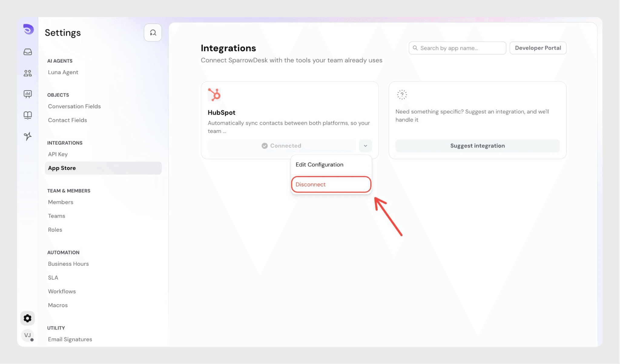Open the reports chart icon

28,94
